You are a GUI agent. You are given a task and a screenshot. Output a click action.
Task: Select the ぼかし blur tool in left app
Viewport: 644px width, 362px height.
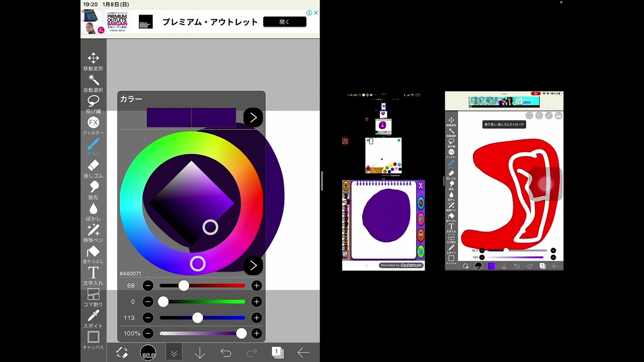pos(93,212)
